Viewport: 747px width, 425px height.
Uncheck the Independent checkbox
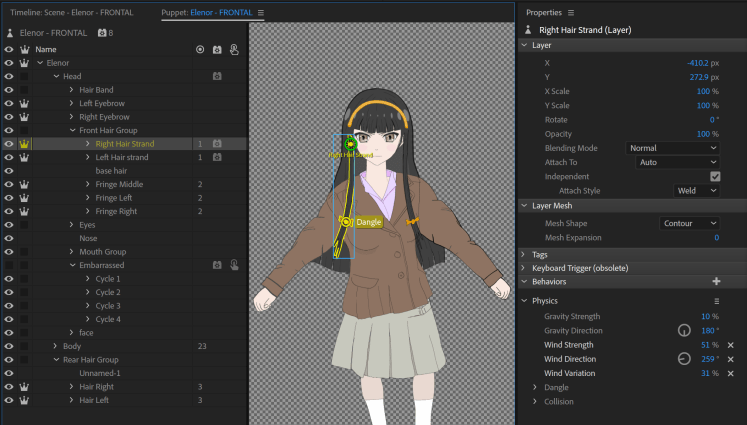click(714, 176)
